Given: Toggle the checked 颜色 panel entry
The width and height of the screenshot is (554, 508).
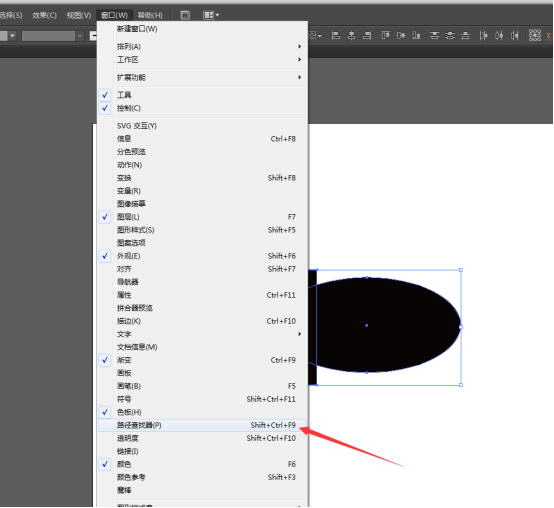Looking at the screenshot, I should (203, 464).
